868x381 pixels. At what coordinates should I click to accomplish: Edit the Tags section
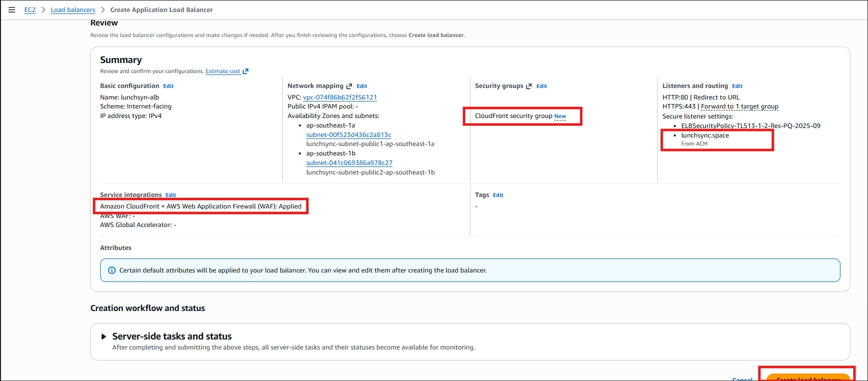click(498, 195)
